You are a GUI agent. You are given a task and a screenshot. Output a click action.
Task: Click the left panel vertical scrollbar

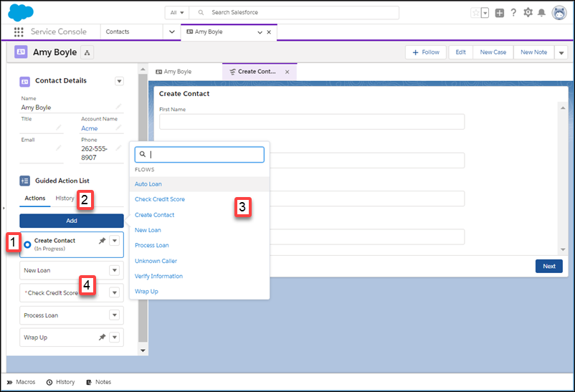coord(143,208)
